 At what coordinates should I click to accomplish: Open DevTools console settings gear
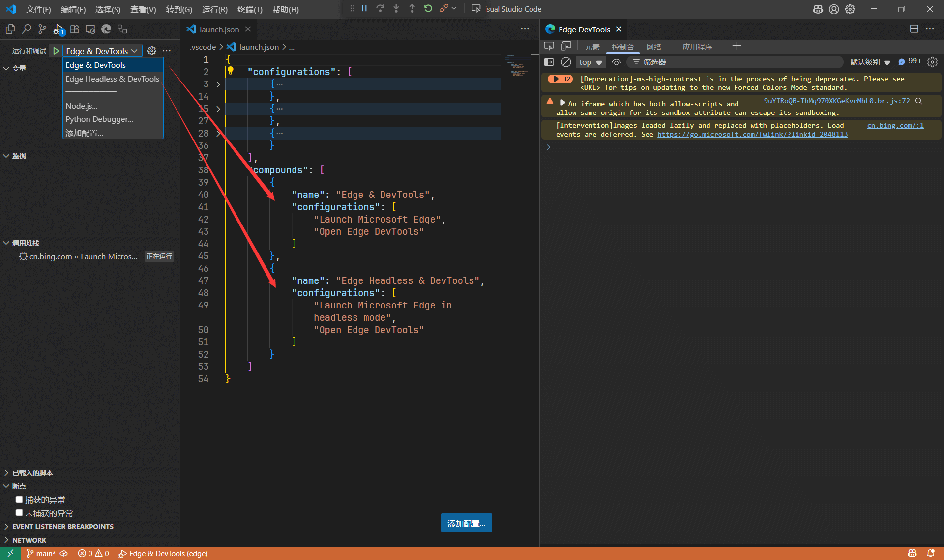click(932, 62)
